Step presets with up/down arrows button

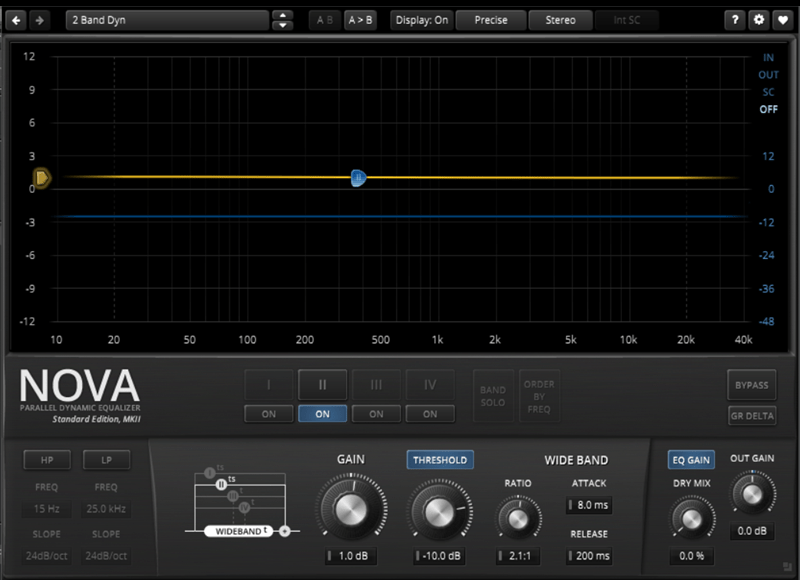click(x=283, y=20)
